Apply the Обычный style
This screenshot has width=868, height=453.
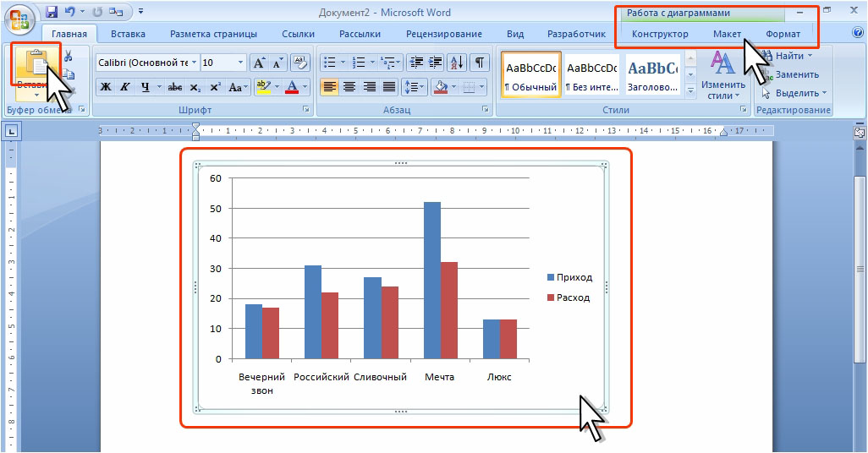tap(531, 75)
